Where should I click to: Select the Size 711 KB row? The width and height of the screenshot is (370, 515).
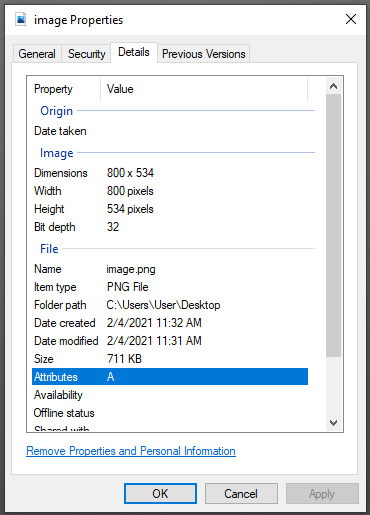click(170, 359)
